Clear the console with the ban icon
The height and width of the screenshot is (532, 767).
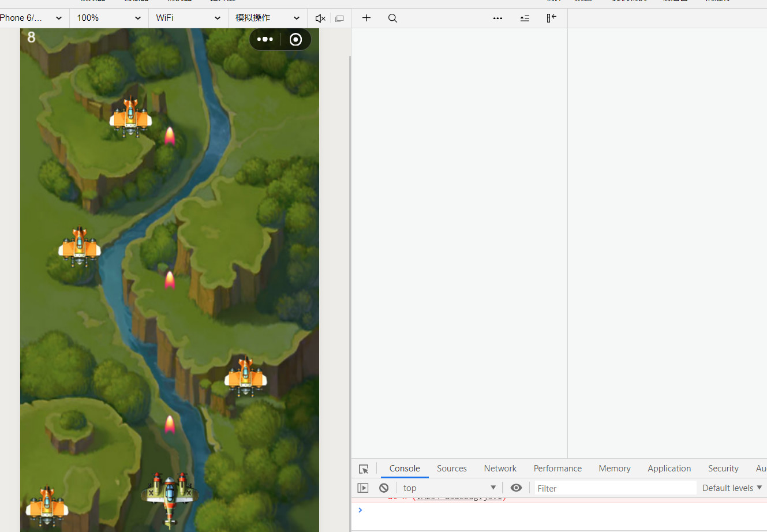384,488
